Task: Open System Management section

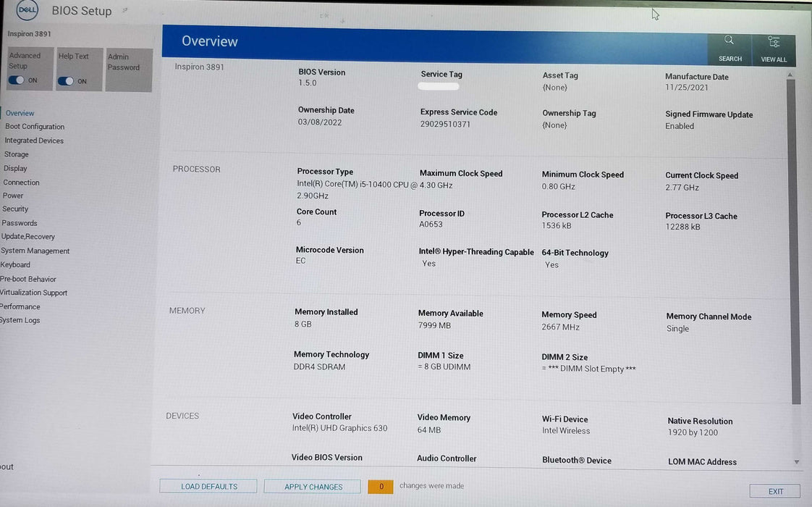Action: coord(35,251)
